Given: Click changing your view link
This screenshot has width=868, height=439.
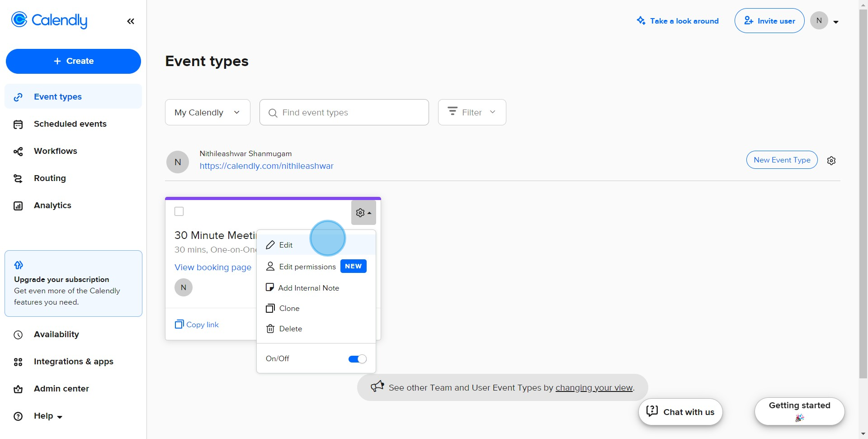Looking at the screenshot, I should pyautogui.click(x=594, y=388).
